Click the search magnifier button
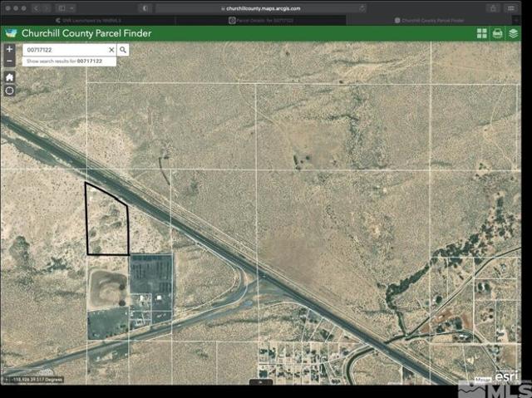 (123, 50)
